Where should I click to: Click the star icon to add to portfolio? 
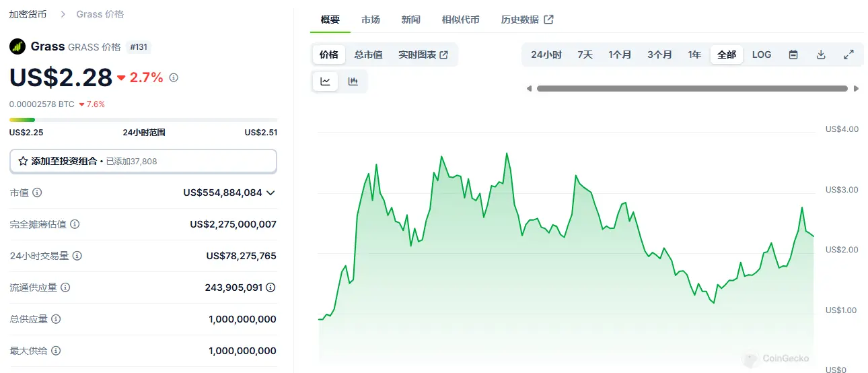[x=23, y=161]
